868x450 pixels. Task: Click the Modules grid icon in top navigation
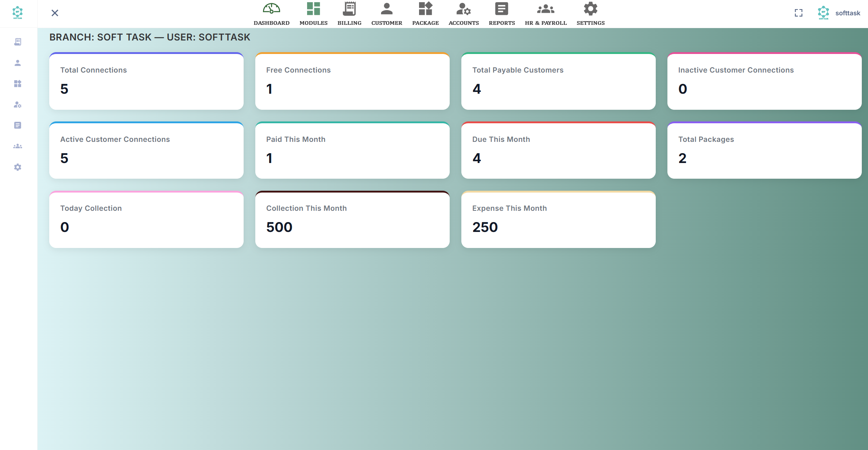(313, 8)
